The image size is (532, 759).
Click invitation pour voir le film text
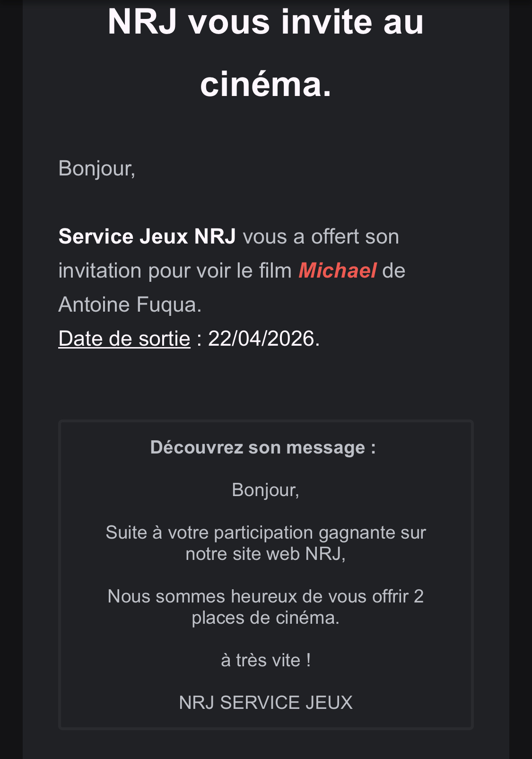175,270
